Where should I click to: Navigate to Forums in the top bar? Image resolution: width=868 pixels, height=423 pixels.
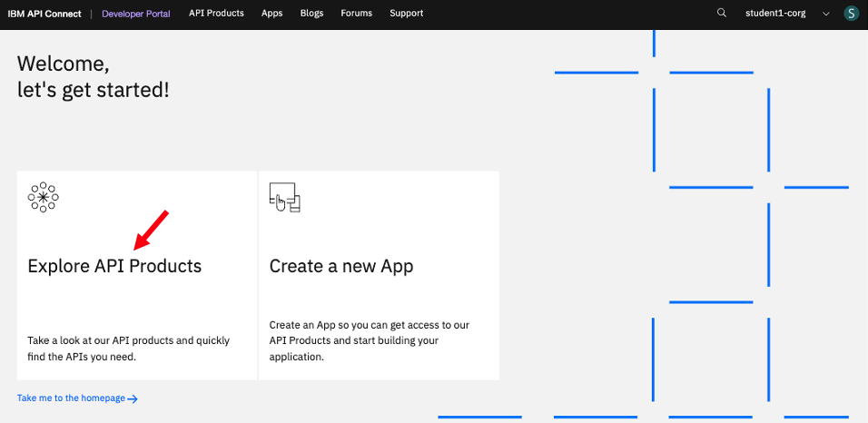point(356,14)
